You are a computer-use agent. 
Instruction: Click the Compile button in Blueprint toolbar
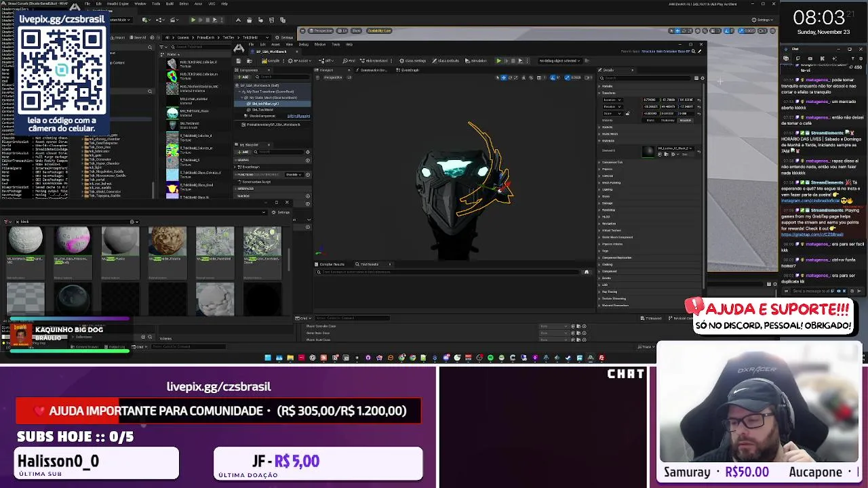(271, 61)
